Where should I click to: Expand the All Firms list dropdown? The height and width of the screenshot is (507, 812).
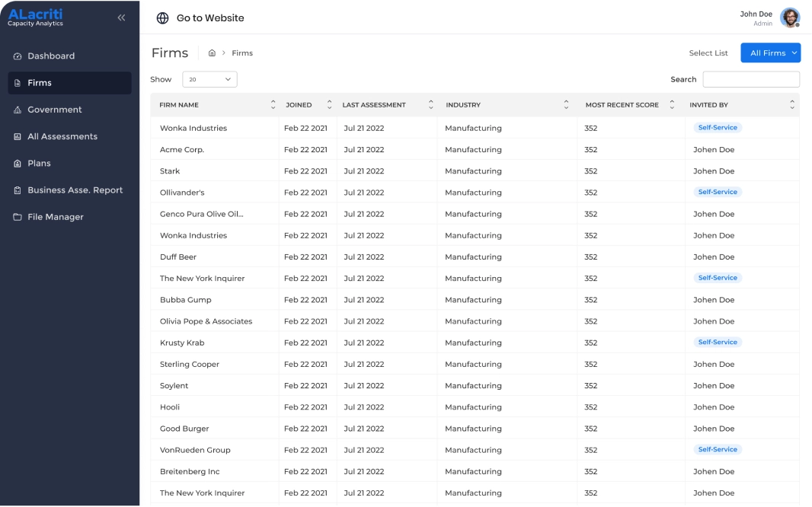770,53
